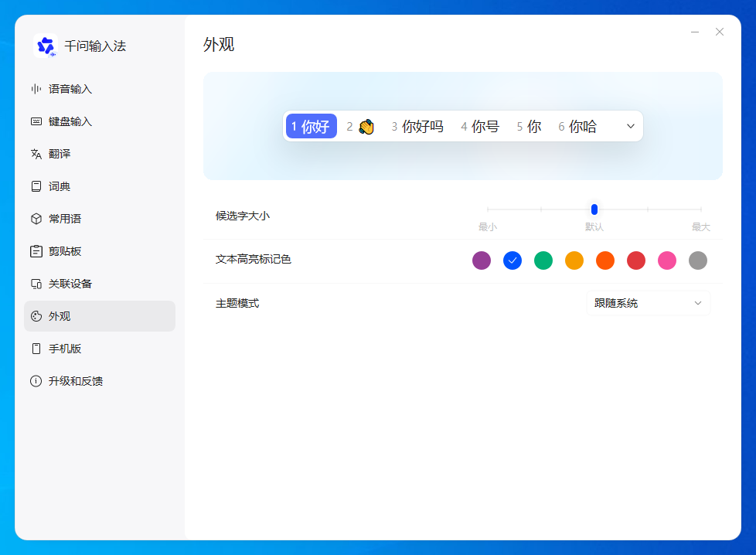Click the 候选字大小 label
The image size is (756, 555).
(x=243, y=216)
